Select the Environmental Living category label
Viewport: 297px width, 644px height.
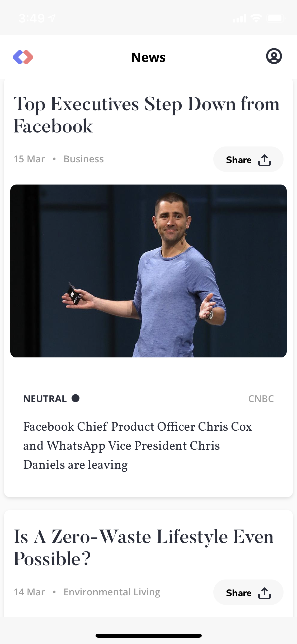click(x=112, y=592)
